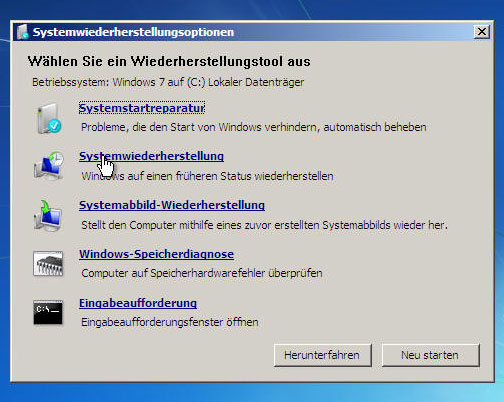Open Eingabeaufforderung link
The image size is (504, 402).
tap(138, 303)
